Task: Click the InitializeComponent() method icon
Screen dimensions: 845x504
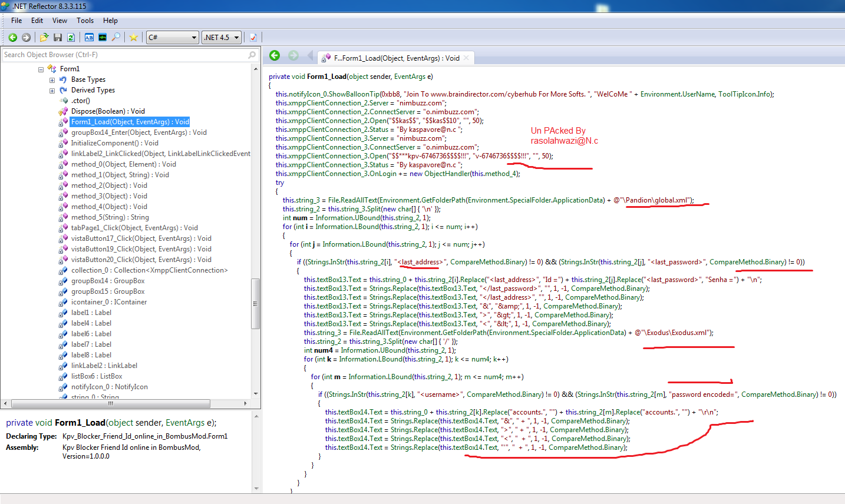Action: pos(63,143)
